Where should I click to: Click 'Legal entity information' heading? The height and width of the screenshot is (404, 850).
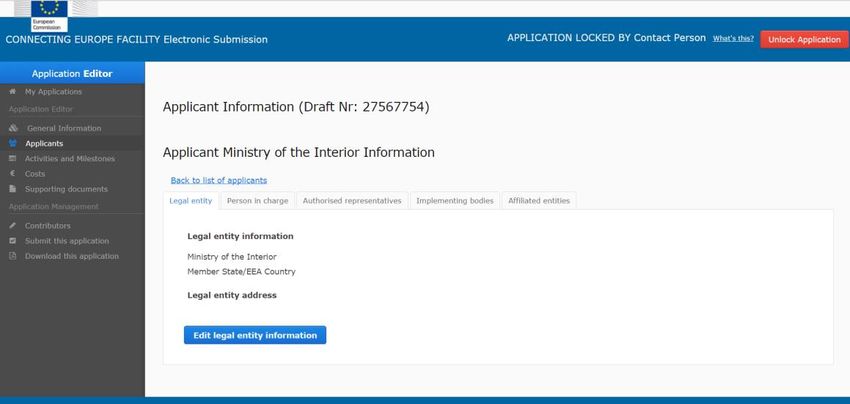(x=240, y=236)
